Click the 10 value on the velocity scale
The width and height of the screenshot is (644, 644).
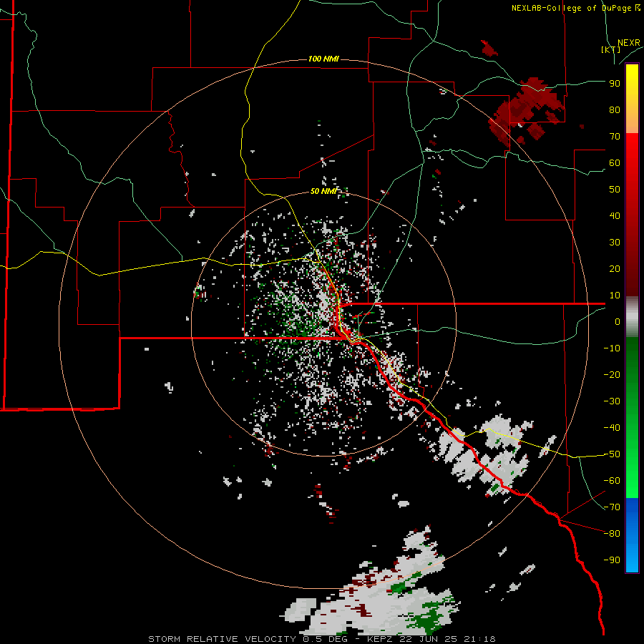615,296
